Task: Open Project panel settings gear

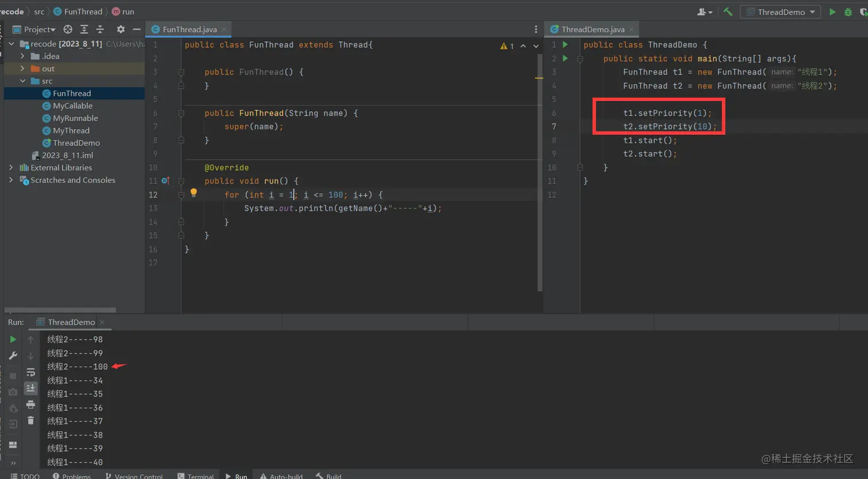Action: point(121,29)
